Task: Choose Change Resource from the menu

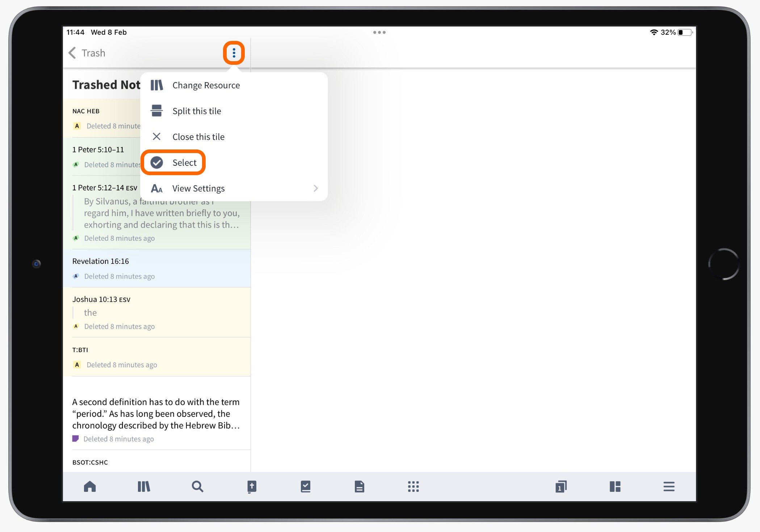Action: tap(234, 85)
